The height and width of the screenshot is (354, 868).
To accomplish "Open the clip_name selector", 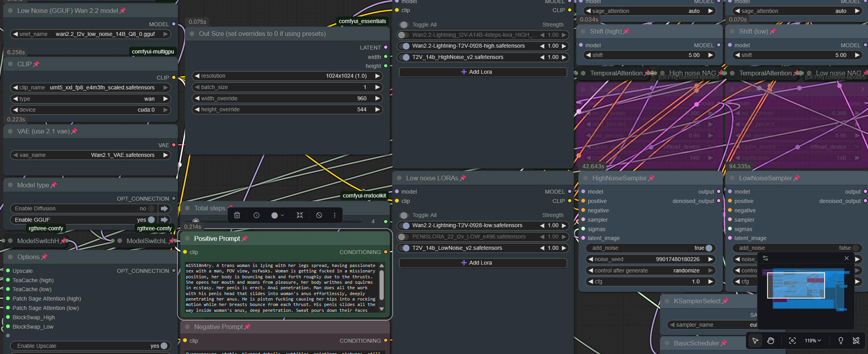I will point(91,88).
